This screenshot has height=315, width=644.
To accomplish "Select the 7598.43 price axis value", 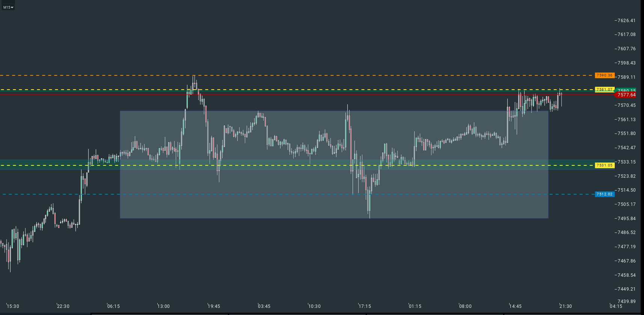I will tap(626, 63).
